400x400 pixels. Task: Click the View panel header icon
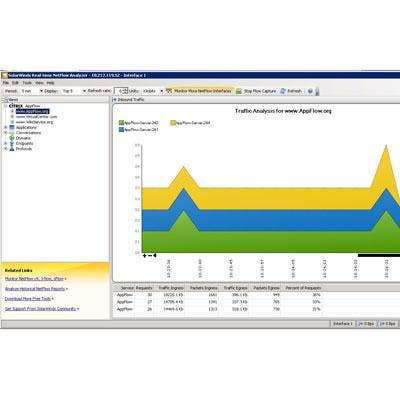click(x=5, y=100)
